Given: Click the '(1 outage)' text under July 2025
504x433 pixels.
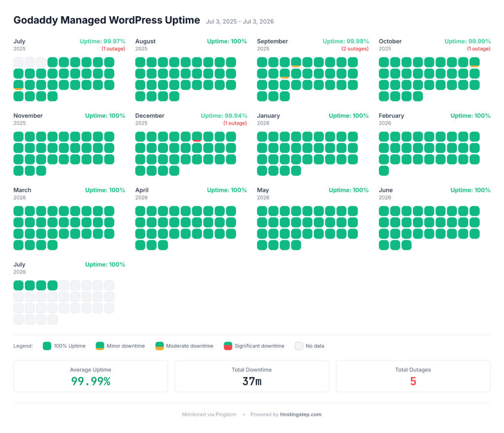Looking at the screenshot, I should (x=114, y=49).
